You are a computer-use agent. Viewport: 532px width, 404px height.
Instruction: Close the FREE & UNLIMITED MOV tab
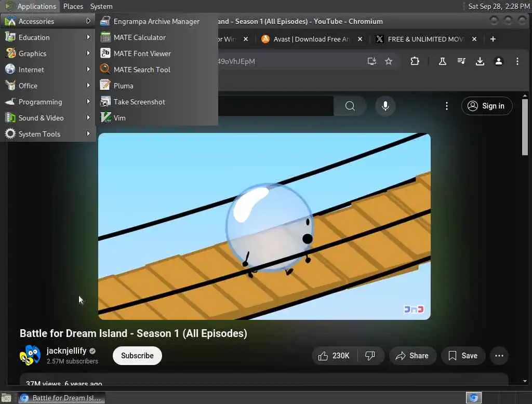(474, 39)
